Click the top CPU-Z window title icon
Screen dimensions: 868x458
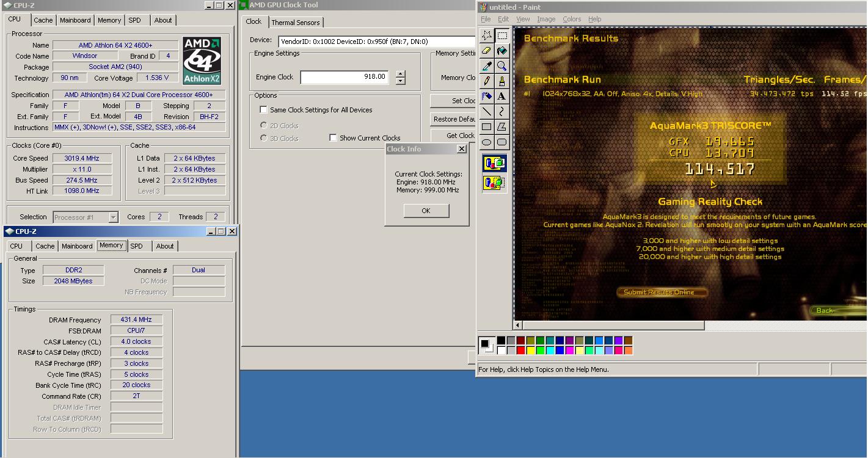9,5
